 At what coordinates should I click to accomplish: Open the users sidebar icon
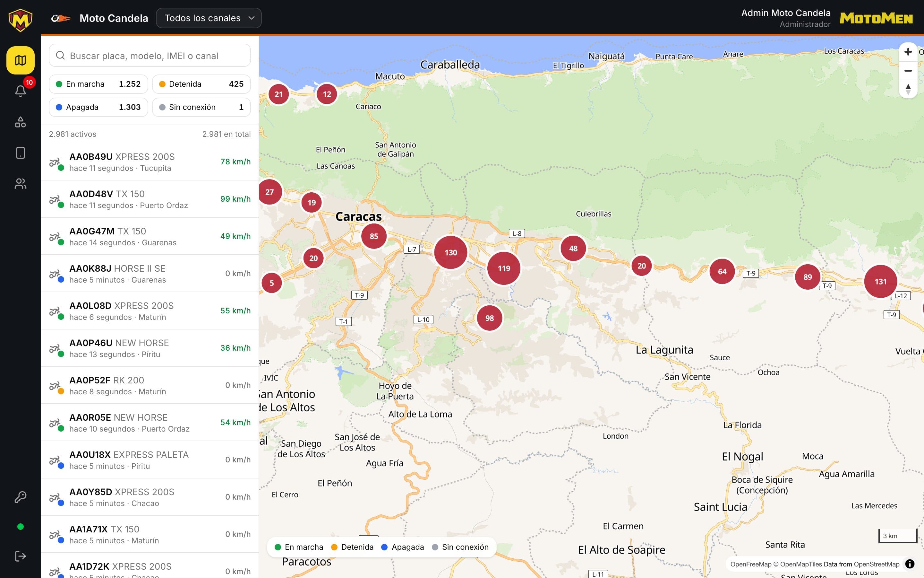pyautogui.click(x=20, y=184)
